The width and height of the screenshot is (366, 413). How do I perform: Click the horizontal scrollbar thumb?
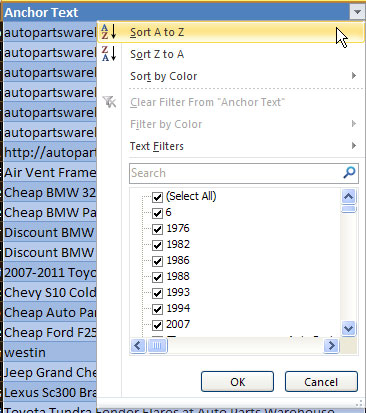[157, 345]
